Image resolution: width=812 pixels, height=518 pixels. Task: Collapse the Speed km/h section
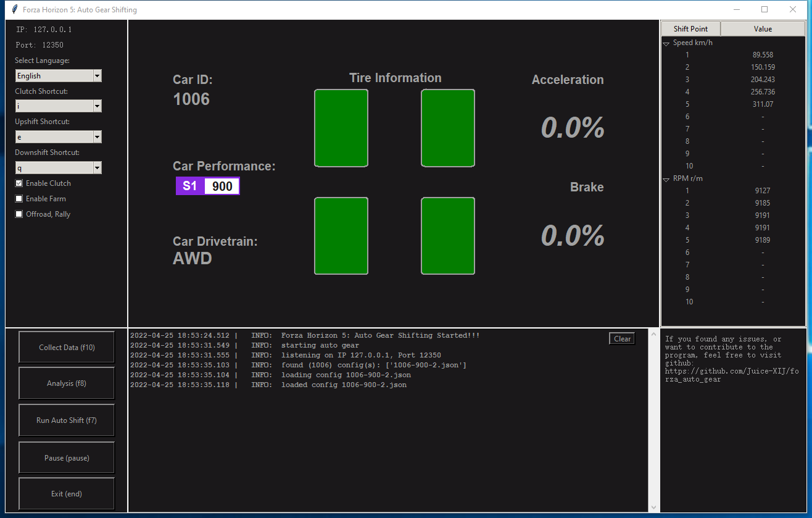click(666, 43)
